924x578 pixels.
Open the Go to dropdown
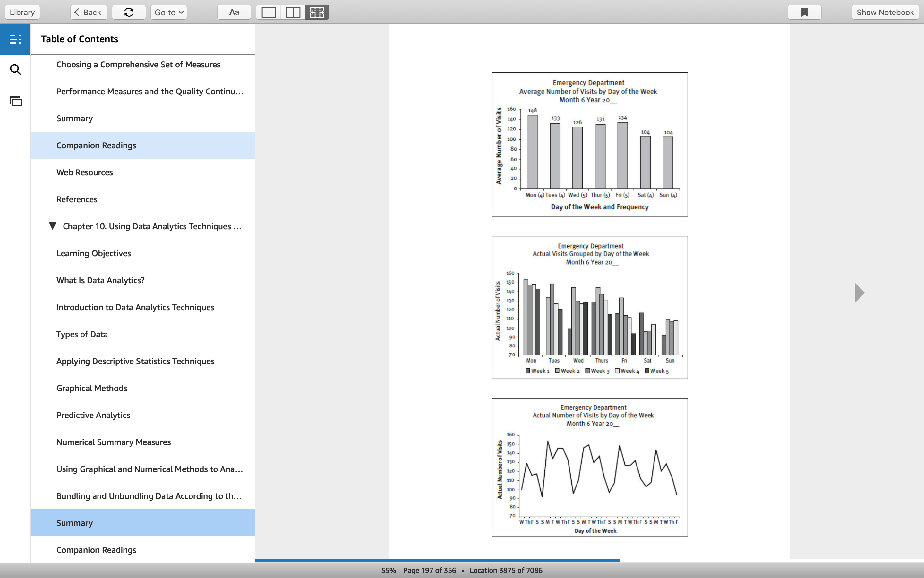pyautogui.click(x=169, y=12)
